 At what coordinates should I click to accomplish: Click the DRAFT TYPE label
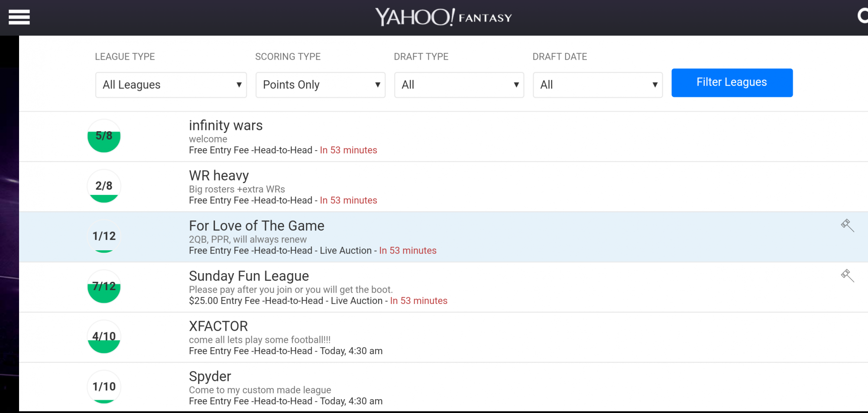click(x=421, y=57)
